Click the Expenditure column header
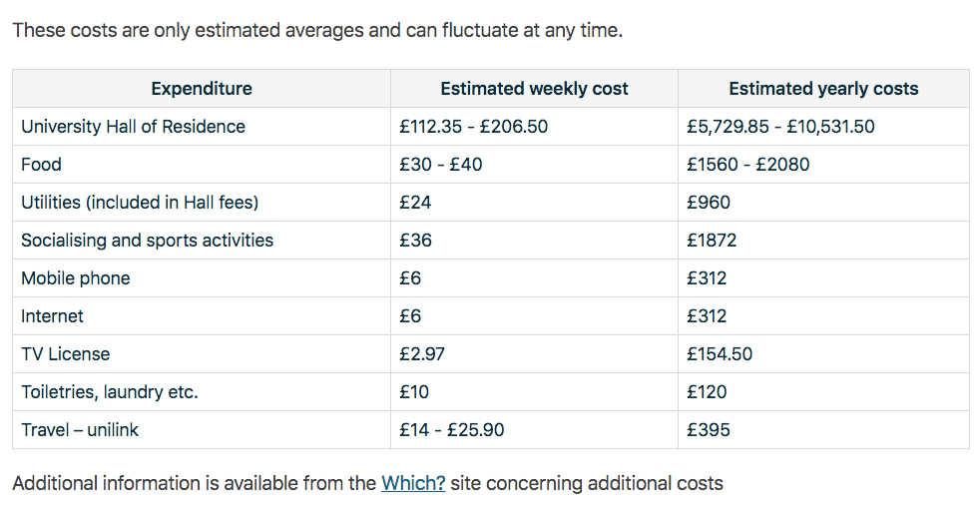The width and height of the screenshot is (980, 514). point(202,89)
